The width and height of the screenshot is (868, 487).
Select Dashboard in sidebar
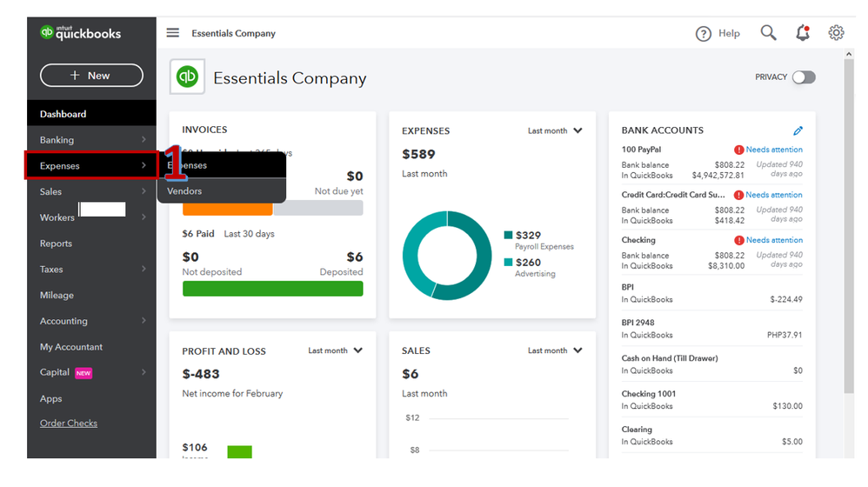(91, 113)
